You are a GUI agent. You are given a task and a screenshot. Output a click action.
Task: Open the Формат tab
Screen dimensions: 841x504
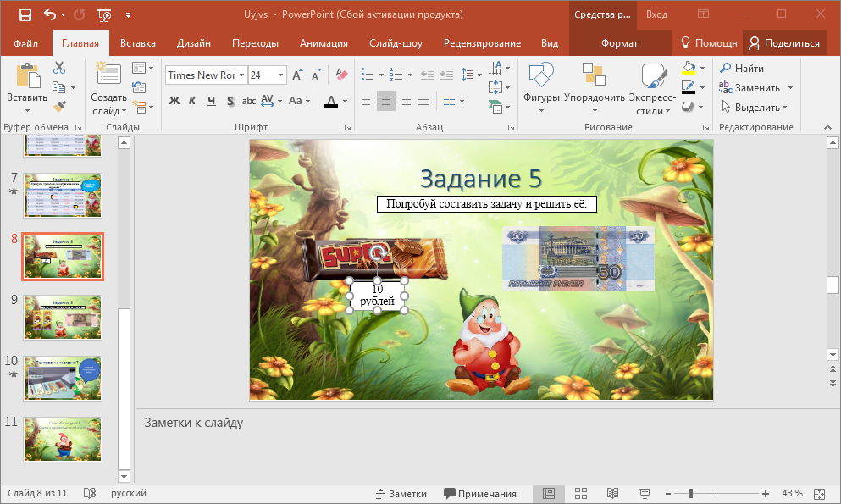pyautogui.click(x=619, y=43)
